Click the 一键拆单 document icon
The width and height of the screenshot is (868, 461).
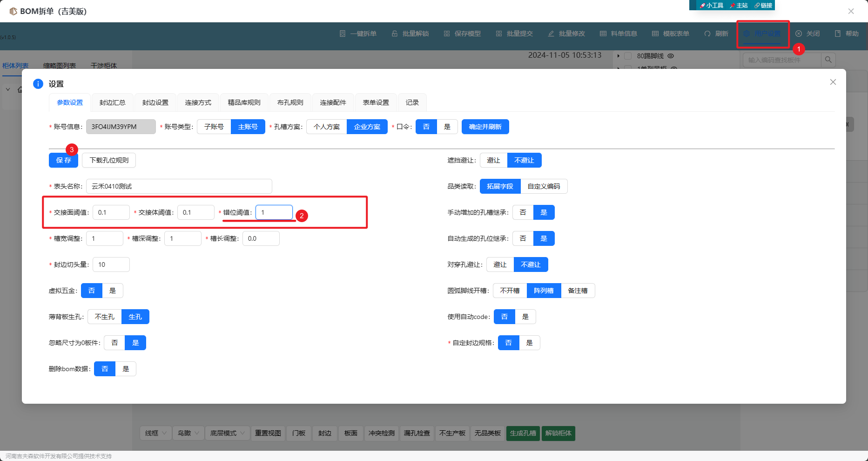click(x=343, y=34)
